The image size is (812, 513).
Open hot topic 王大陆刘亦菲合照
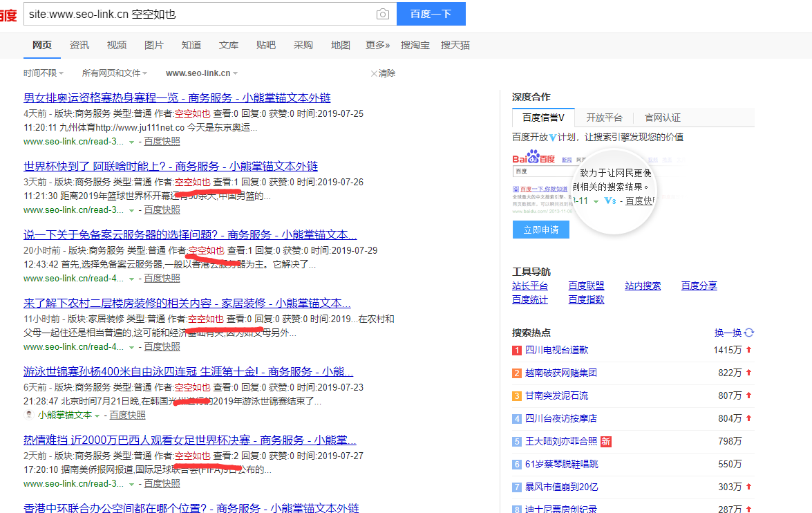(561, 441)
